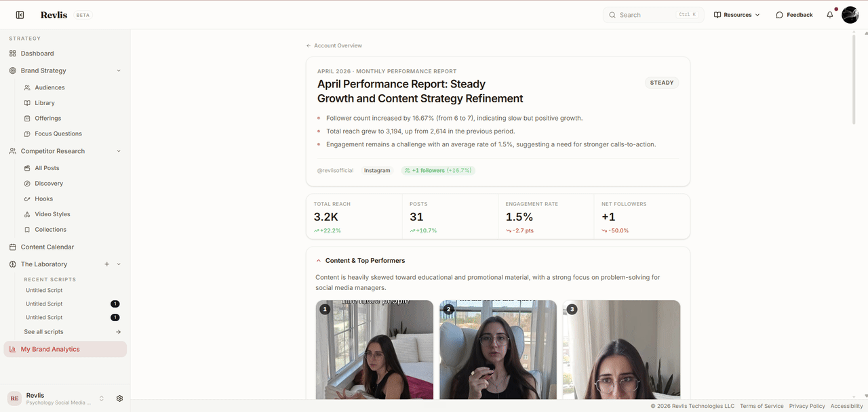This screenshot has width=868, height=412.
Task: Click the BETA badge next to the Revlis logo
Action: (x=83, y=15)
